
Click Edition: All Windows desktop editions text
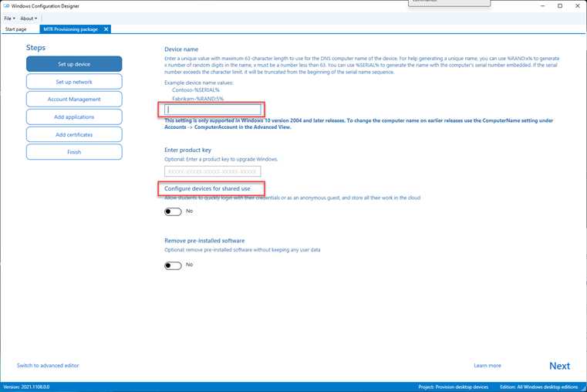tap(539, 387)
